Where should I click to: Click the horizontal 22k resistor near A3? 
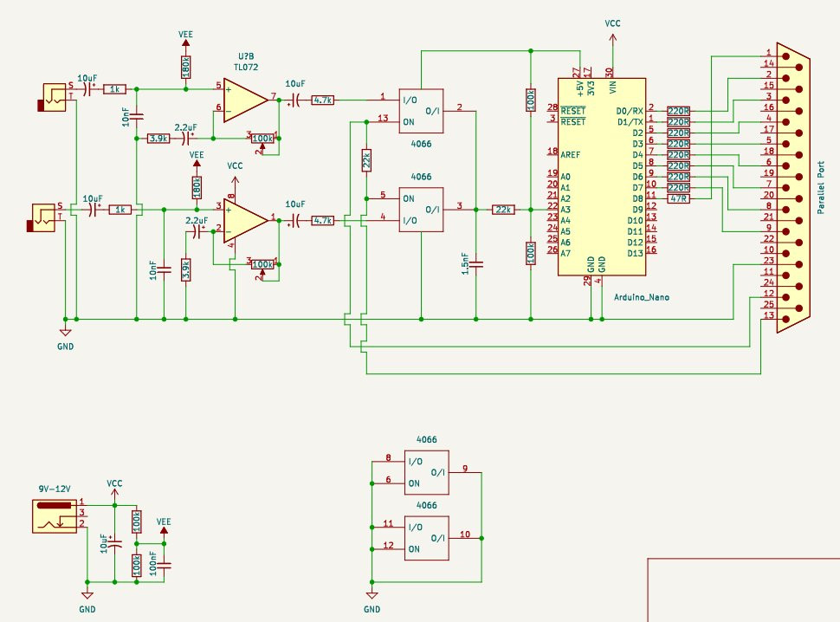pyautogui.click(x=503, y=209)
